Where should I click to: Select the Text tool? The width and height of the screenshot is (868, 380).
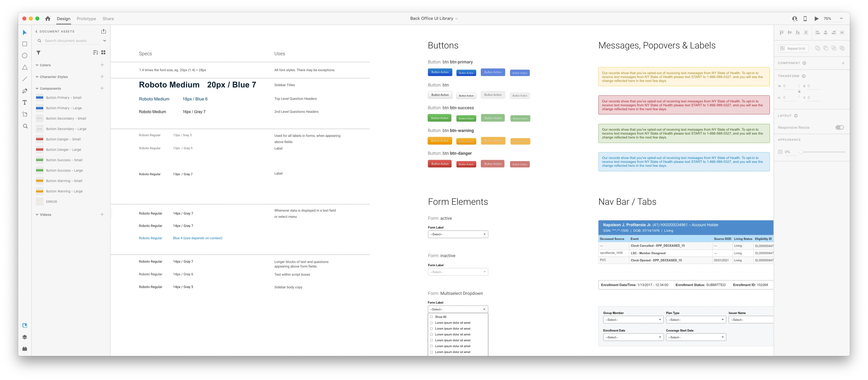tap(25, 102)
